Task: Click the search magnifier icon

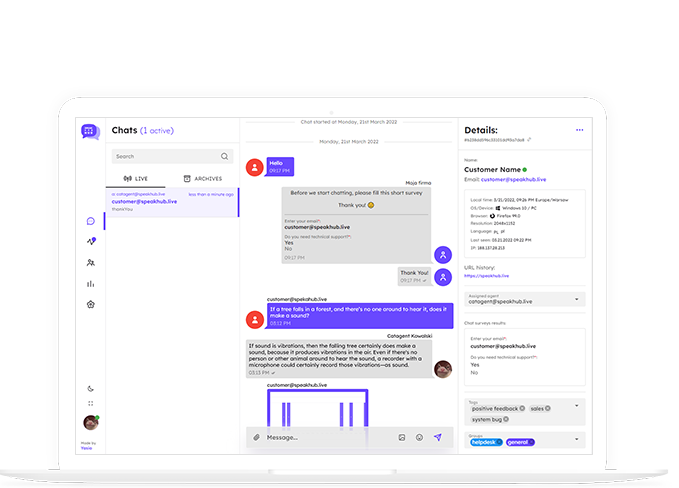Action: coord(224,156)
